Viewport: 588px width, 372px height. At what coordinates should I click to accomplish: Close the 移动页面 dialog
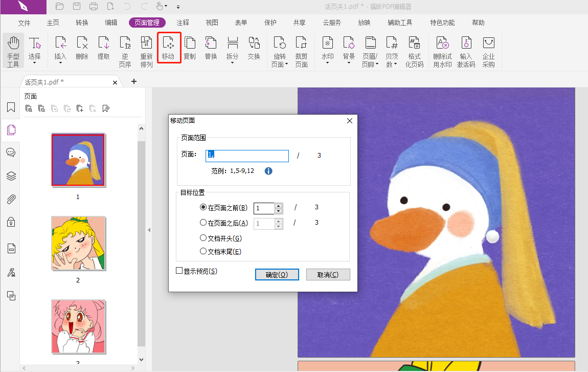[x=350, y=121]
